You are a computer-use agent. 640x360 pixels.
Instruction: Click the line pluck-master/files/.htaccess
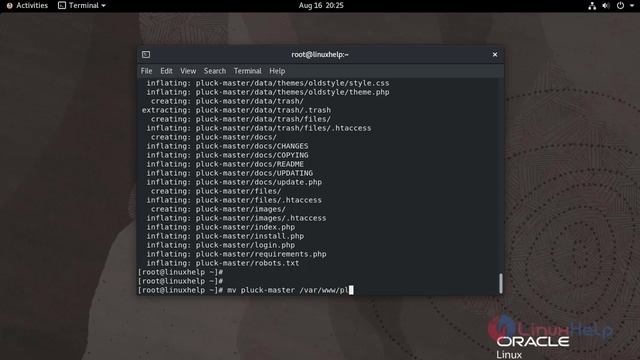[x=234, y=200]
